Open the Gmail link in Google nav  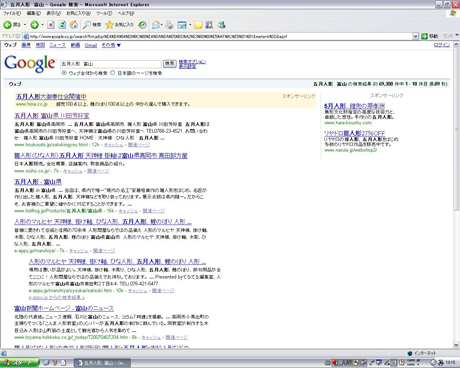point(91,45)
